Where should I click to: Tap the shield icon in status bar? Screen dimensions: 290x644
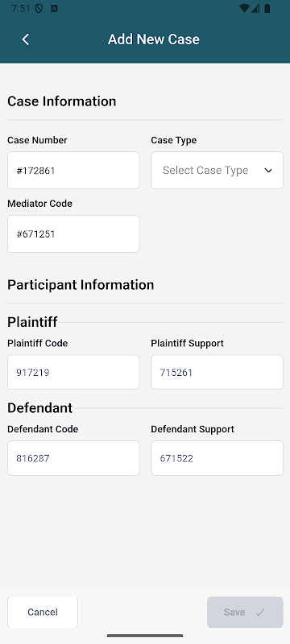click(x=39, y=9)
